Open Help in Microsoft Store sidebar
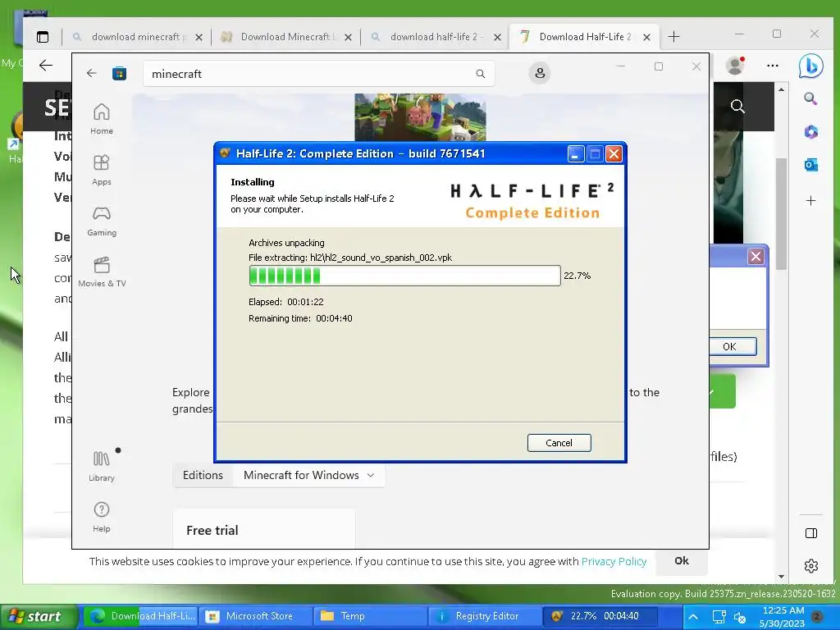This screenshot has height=630, width=840. pos(101,517)
